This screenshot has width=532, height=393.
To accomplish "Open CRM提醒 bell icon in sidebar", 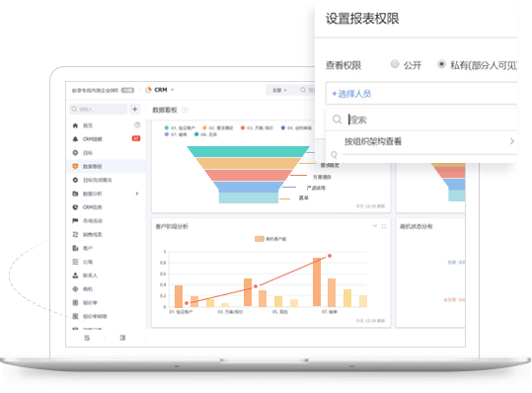I will (x=75, y=139).
